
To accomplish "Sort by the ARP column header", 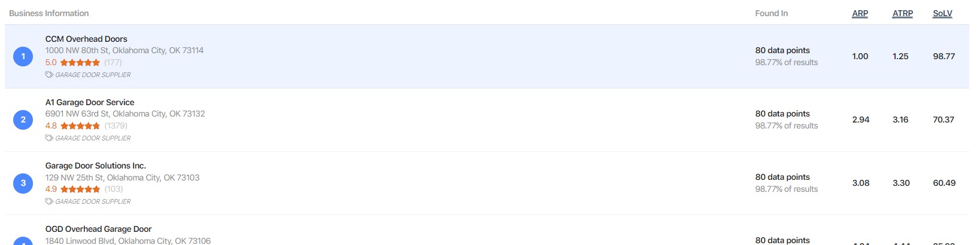I will tap(860, 13).
